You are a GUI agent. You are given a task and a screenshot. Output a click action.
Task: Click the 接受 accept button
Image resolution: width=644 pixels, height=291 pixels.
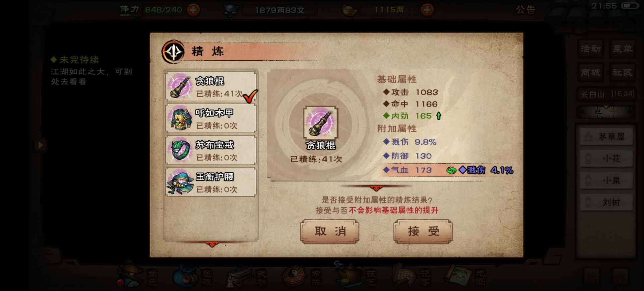[x=423, y=231]
